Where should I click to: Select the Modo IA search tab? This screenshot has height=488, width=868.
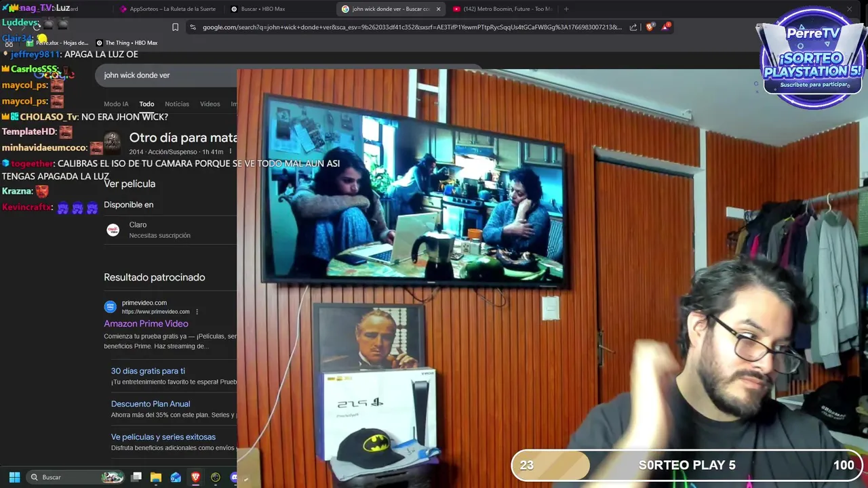(116, 104)
